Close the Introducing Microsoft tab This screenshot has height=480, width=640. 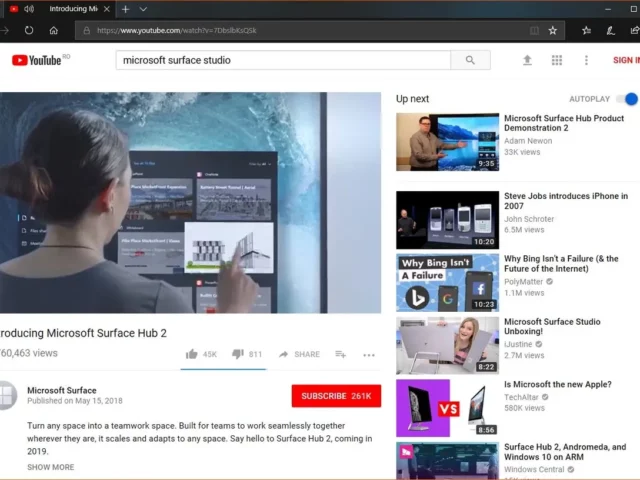tap(107, 9)
